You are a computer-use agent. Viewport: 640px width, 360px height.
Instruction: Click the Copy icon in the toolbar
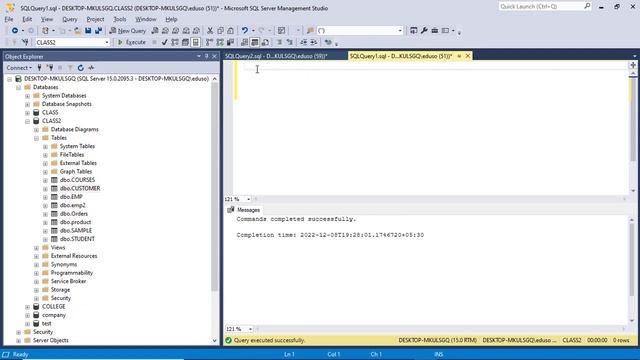point(220,31)
